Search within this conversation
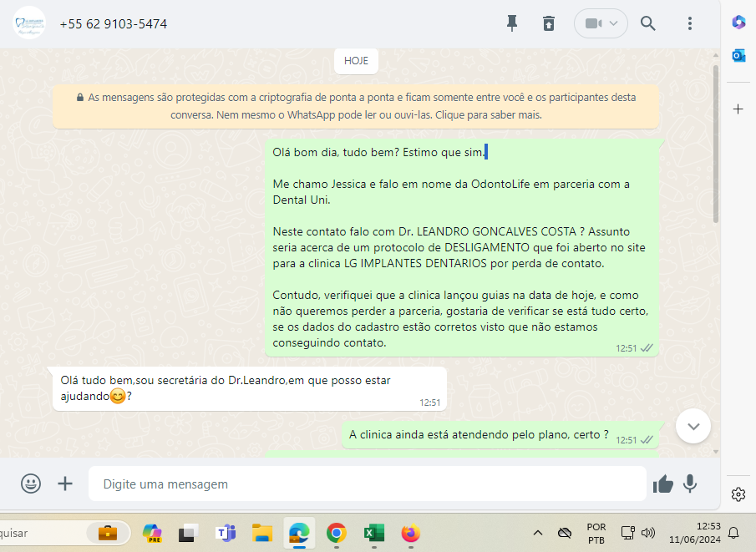Viewport: 756px width, 552px height. point(647,23)
